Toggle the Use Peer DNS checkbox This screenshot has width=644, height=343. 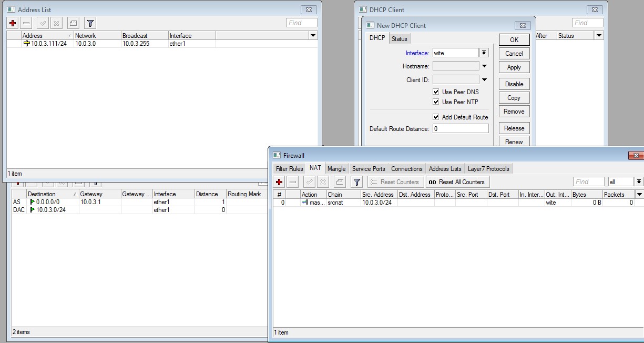point(436,92)
